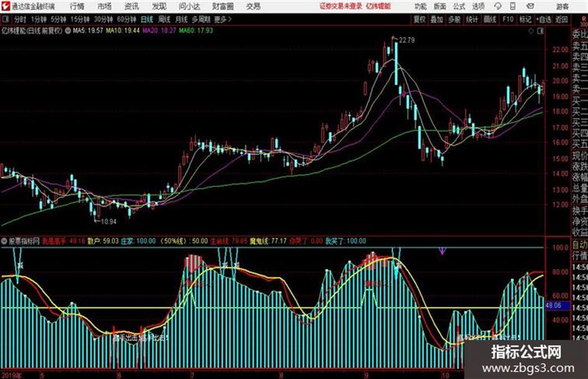This screenshot has height=379, width=588.
Task: Click the 标记 mark button
Action: pyautogui.click(x=525, y=19)
